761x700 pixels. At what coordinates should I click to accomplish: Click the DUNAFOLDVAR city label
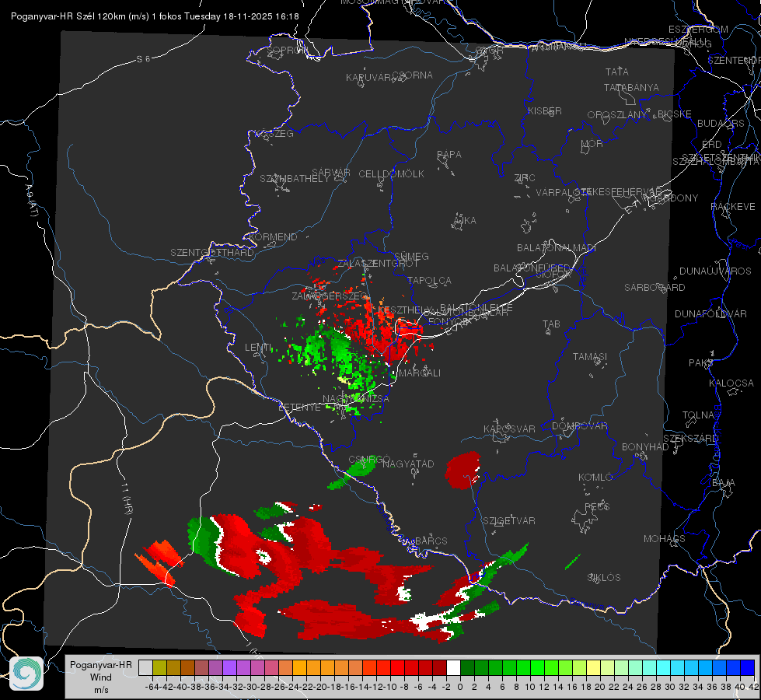[x=710, y=313]
